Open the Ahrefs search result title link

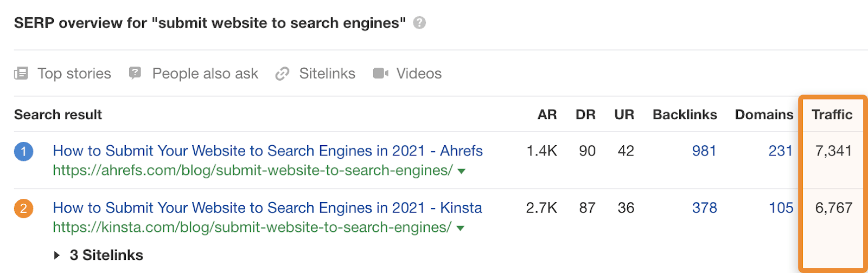(x=267, y=151)
